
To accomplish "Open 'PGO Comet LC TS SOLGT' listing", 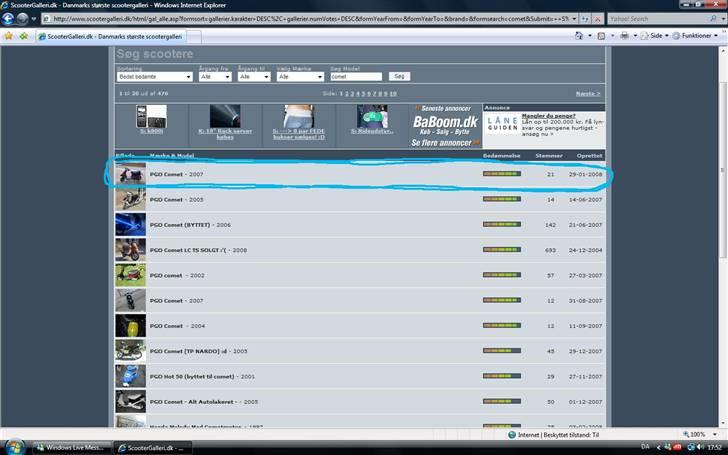I will (x=198, y=250).
